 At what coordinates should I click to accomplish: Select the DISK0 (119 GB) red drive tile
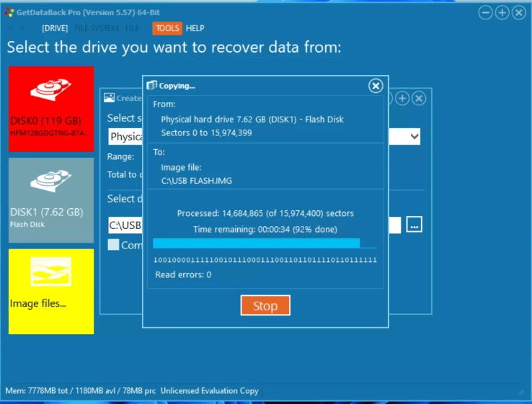click(x=51, y=109)
